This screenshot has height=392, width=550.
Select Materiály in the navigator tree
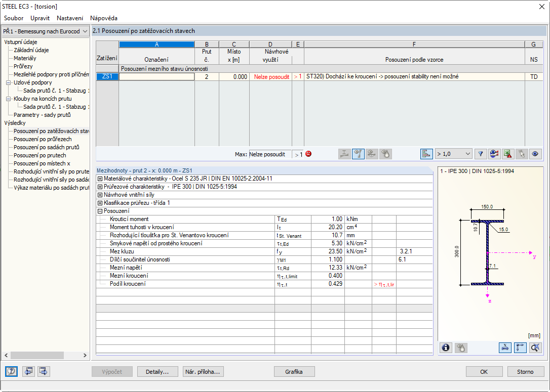25,58
